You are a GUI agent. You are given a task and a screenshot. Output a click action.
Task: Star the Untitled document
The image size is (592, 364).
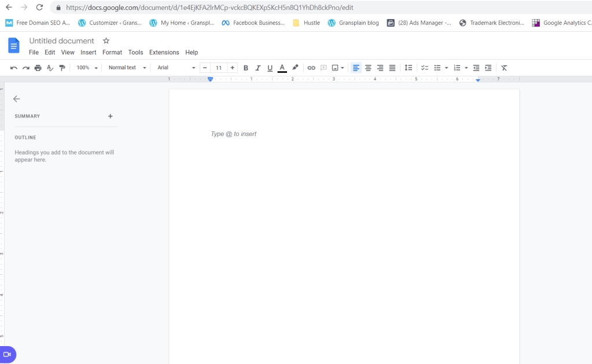coord(106,41)
